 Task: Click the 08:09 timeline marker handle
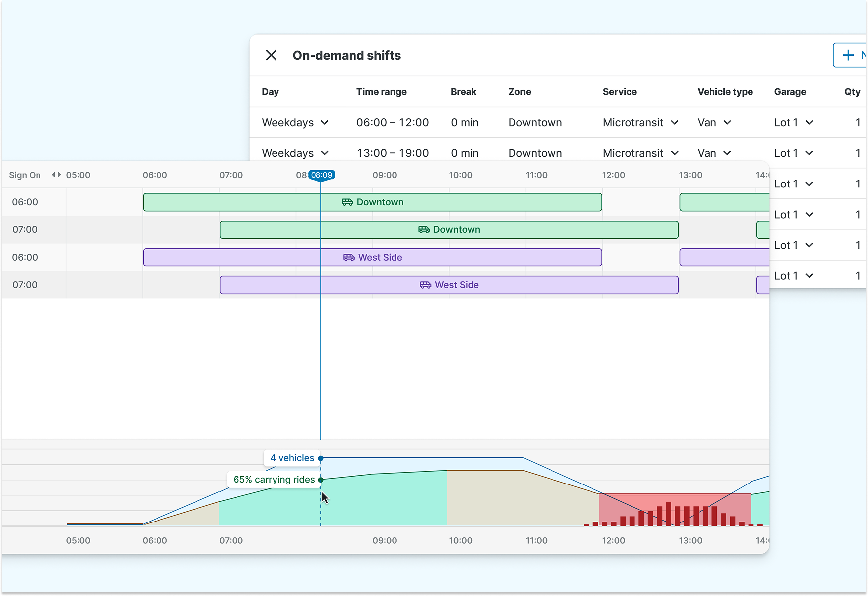click(321, 175)
